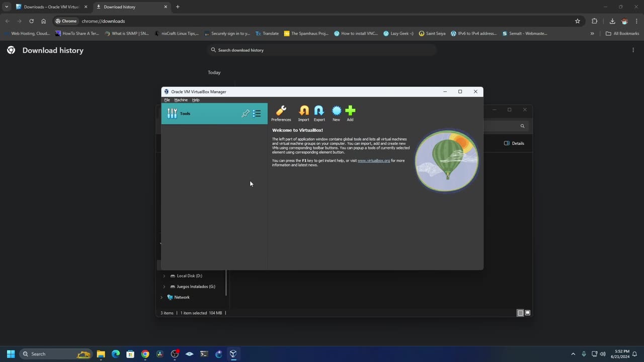644x362 pixels.
Task: Open the VirtualBox Help menu
Action: [196, 100]
